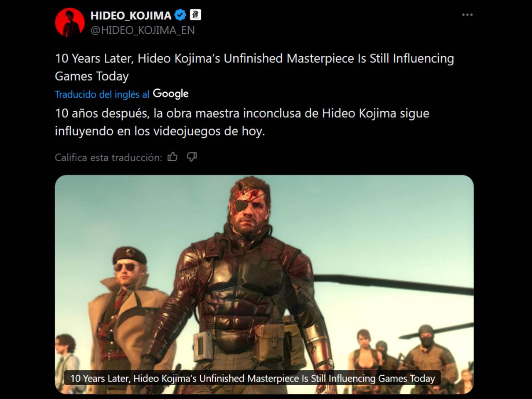Click the Spanish translated tweet text

click(242, 122)
